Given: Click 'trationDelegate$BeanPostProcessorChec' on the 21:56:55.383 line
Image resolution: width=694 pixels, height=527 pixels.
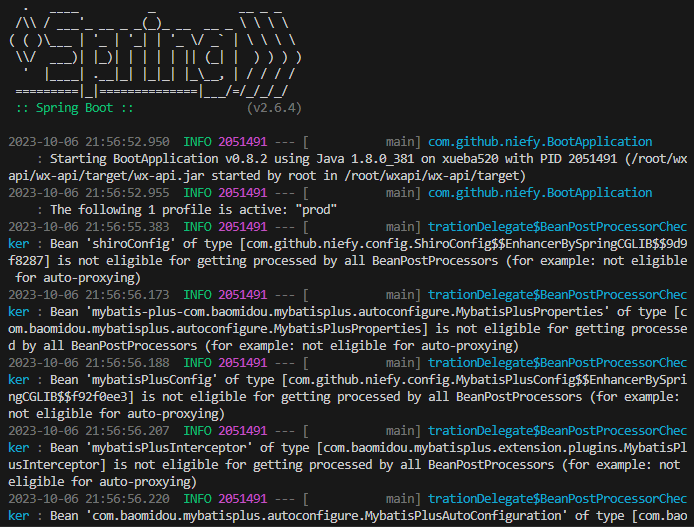Looking at the screenshot, I should [558, 227].
